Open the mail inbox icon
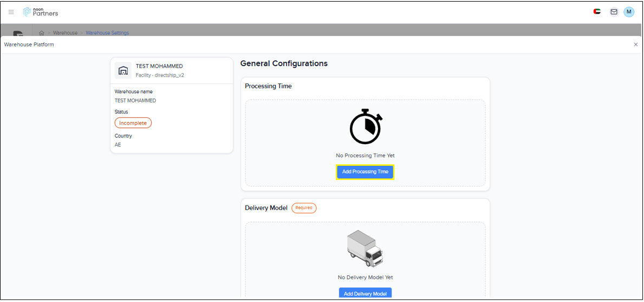 coord(614,12)
